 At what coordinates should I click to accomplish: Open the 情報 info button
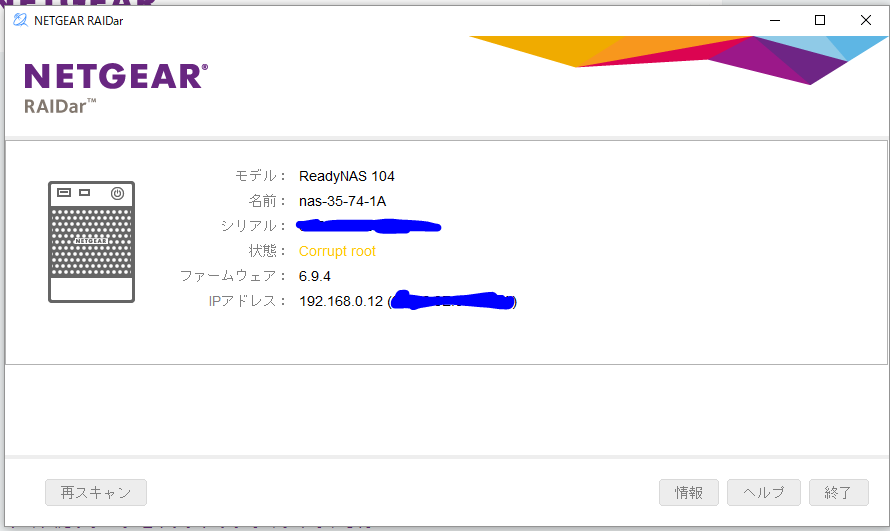pyautogui.click(x=689, y=492)
